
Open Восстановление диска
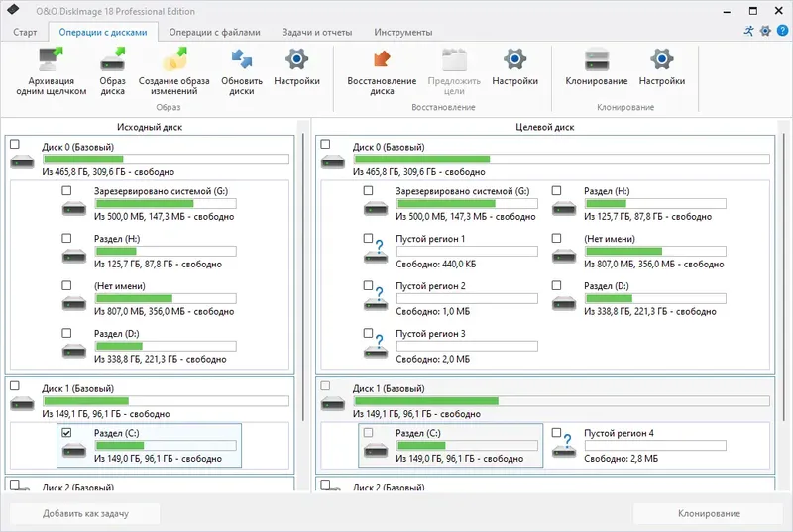pyautogui.click(x=382, y=71)
